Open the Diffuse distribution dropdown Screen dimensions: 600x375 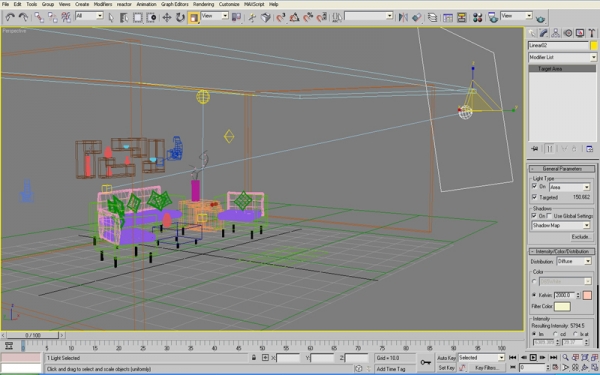[x=574, y=261]
